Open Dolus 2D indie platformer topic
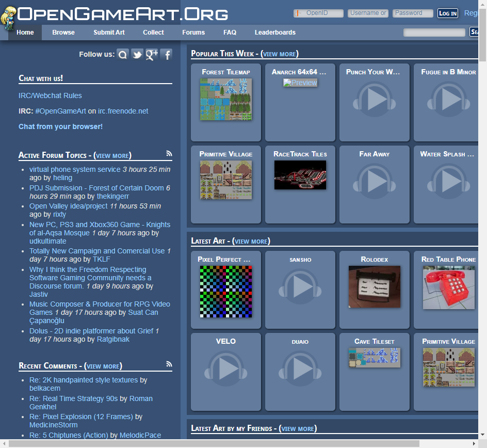Viewport: 487px width, 448px height. point(91,331)
